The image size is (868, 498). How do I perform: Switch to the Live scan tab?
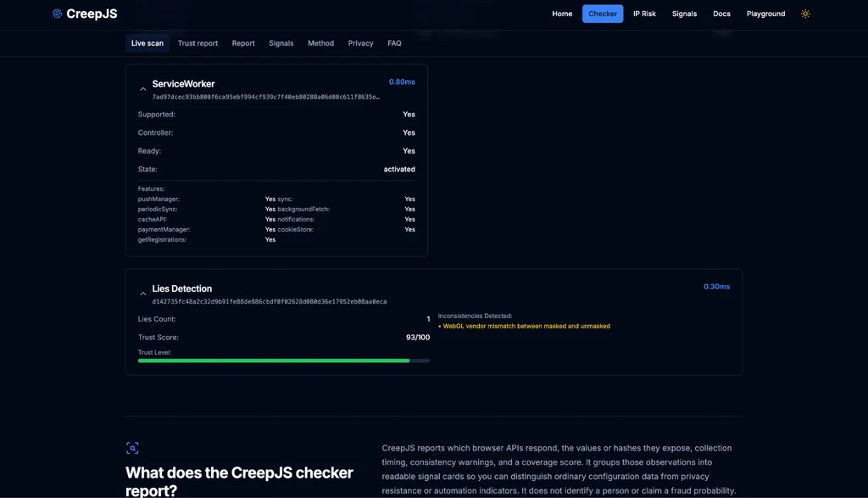tap(147, 43)
